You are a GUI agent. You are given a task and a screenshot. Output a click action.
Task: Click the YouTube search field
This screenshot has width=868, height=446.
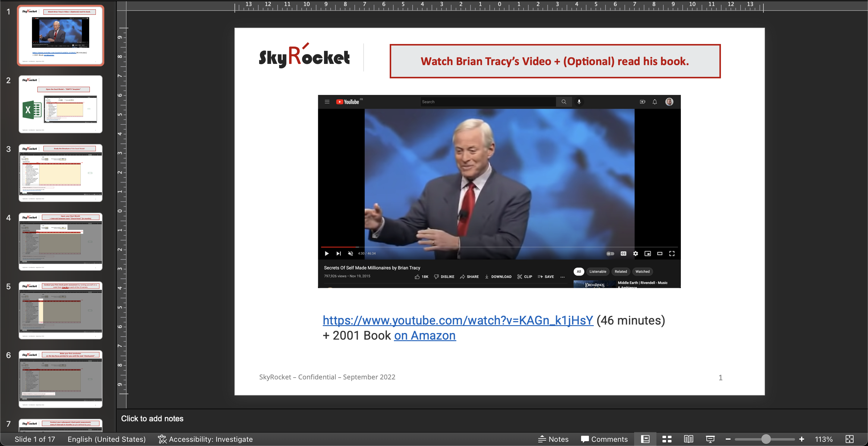coord(488,102)
